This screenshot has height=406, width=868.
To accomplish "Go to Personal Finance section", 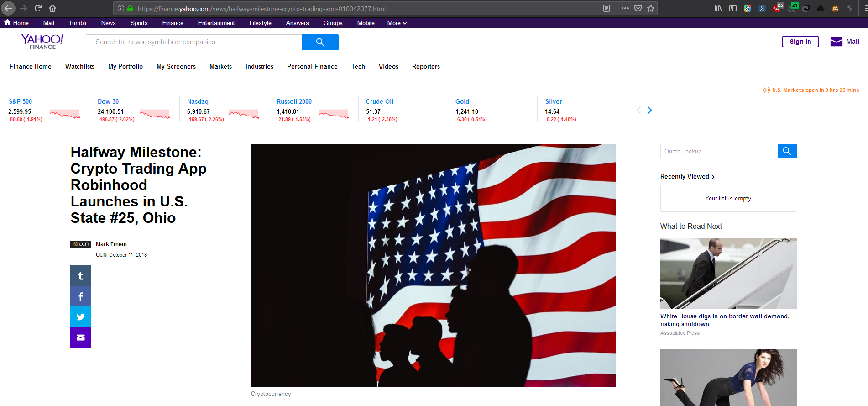I will (x=312, y=66).
